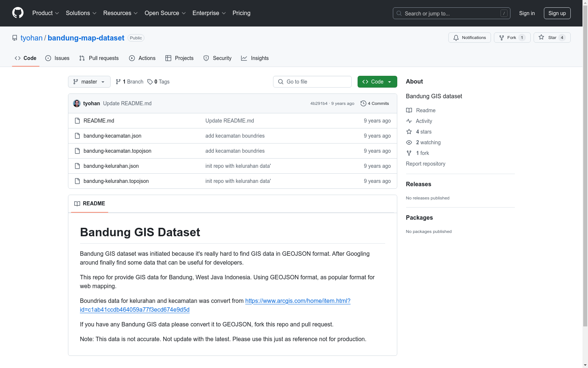The width and height of the screenshot is (588, 368).
Task: Click the Notifications button
Action: [x=470, y=38]
